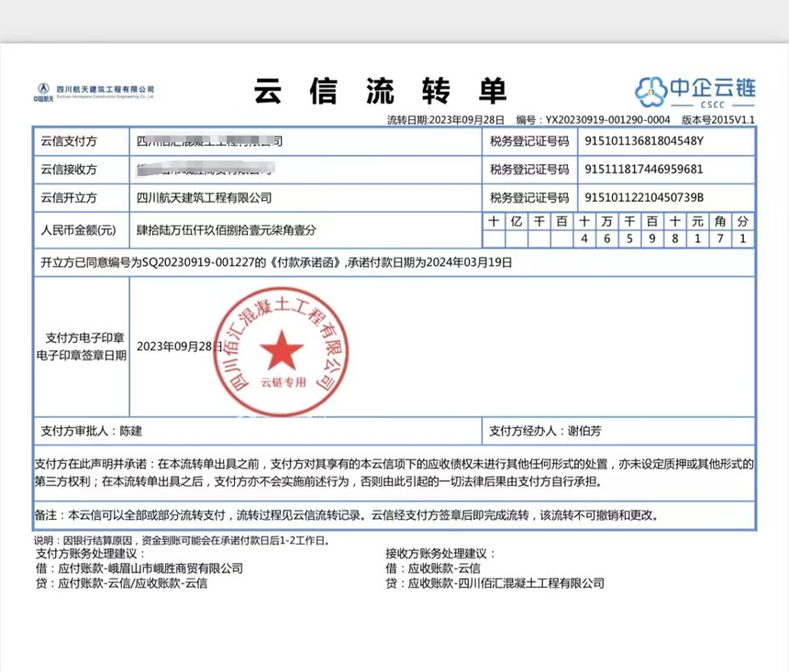Viewport: 789px width, 672px height.
Task: Click the 人民币金额(元) label
Action: tap(78, 230)
